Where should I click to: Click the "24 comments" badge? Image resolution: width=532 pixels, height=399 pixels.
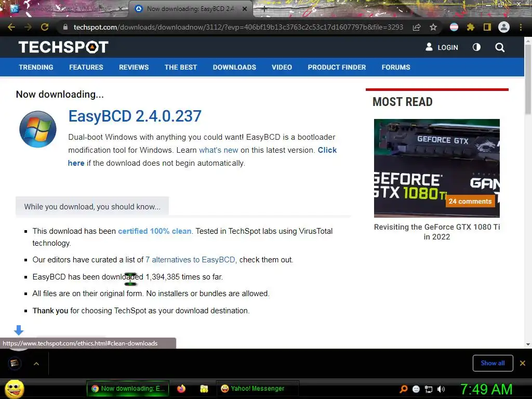coord(470,201)
